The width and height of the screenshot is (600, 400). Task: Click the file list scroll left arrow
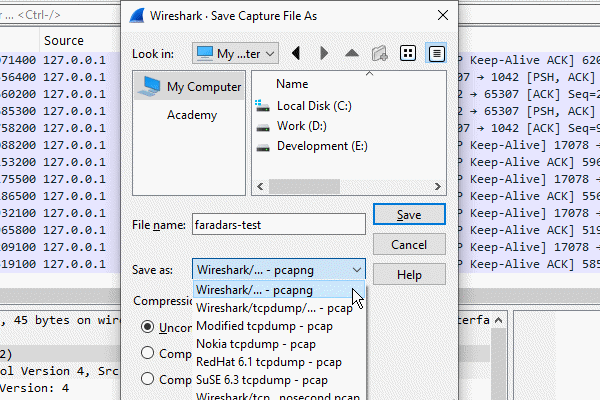[x=261, y=187]
